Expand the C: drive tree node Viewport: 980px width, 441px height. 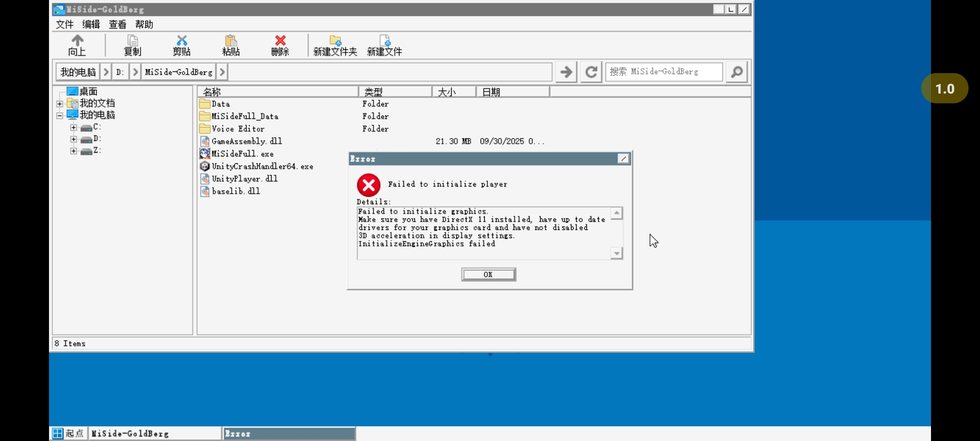coord(73,127)
